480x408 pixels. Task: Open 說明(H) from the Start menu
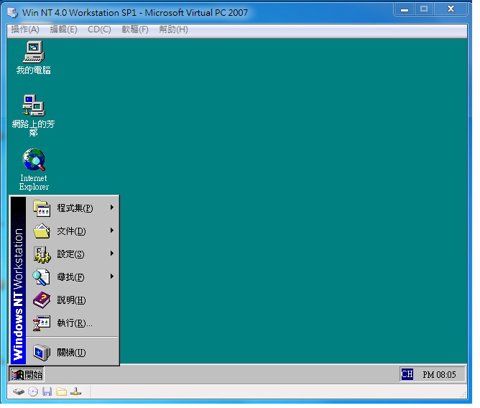pyautogui.click(x=72, y=300)
